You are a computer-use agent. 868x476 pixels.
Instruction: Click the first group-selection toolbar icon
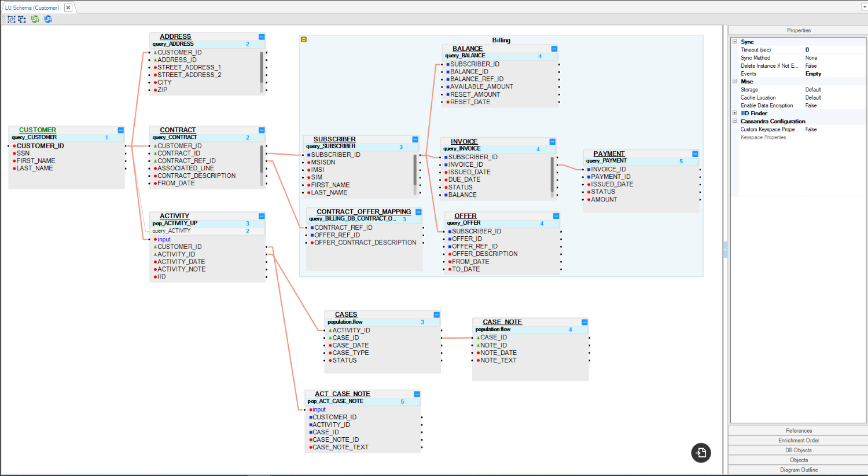pos(11,19)
